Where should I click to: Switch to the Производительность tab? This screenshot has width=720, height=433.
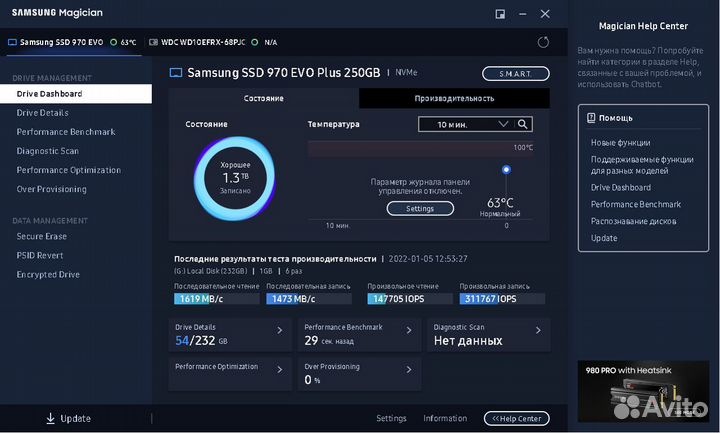click(x=454, y=98)
